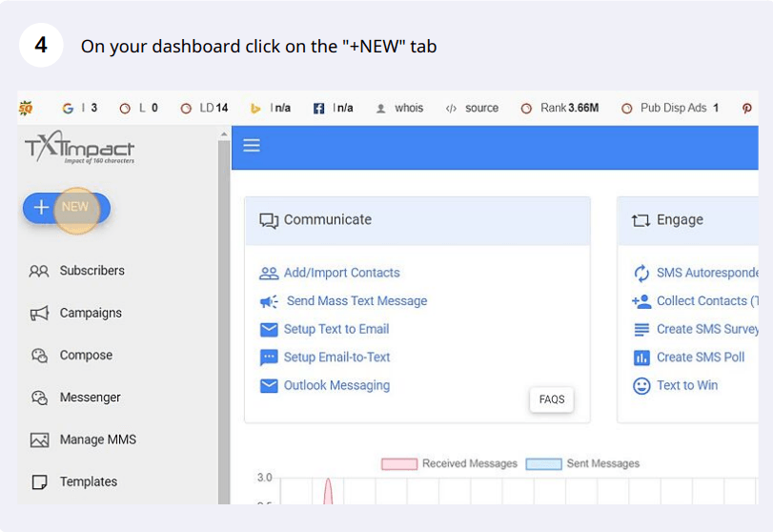
Task: Click the Engage panel title
Action: point(680,220)
